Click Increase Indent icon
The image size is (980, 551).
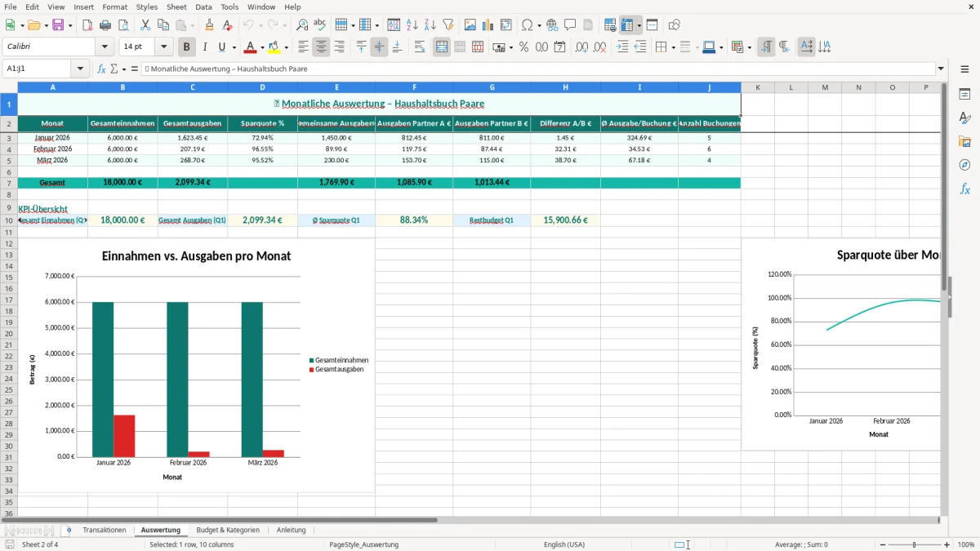pyautogui.click(x=622, y=47)
